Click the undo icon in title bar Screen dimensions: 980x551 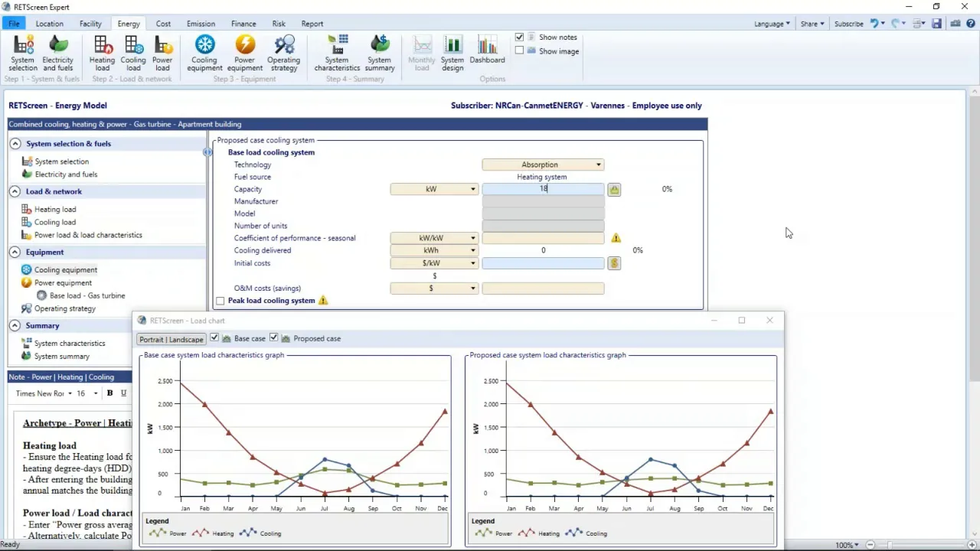click(x=874, y=24)
